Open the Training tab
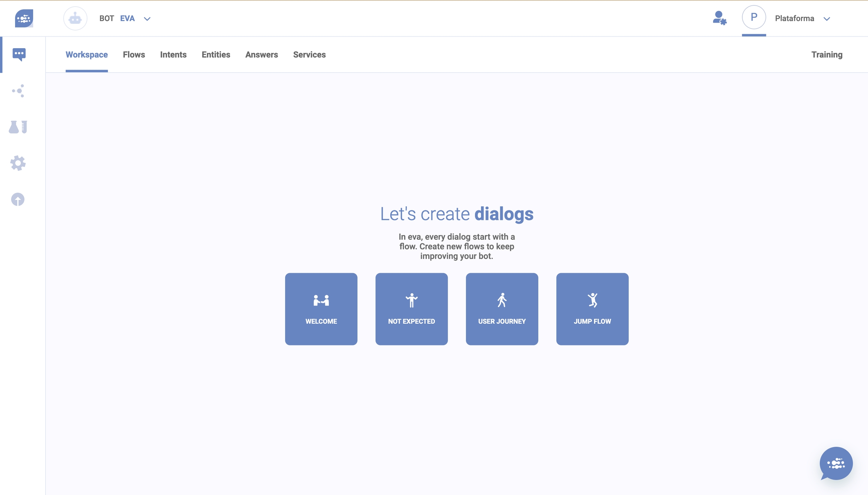The width and height of the screenshot is (868, 495). [827, 55]
